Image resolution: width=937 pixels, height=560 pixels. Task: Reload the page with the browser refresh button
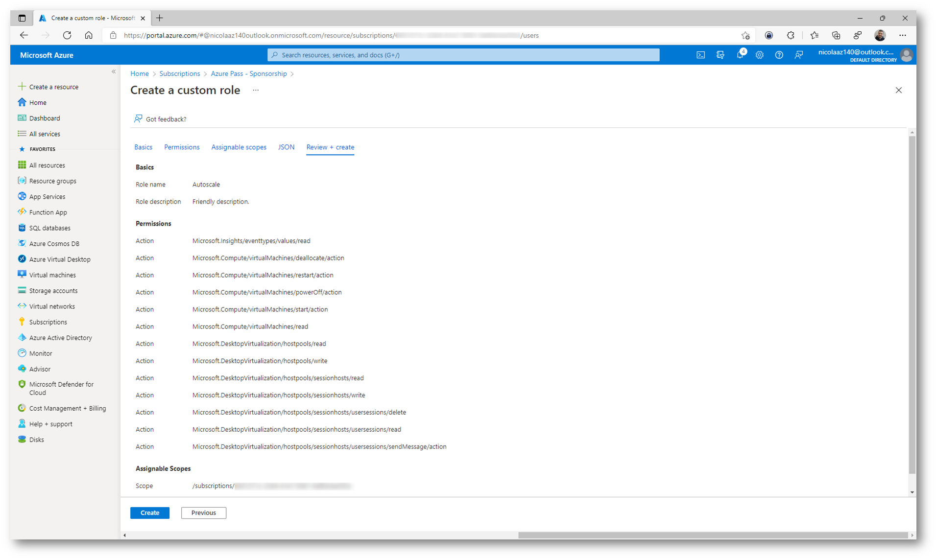[x=67, y=35]
